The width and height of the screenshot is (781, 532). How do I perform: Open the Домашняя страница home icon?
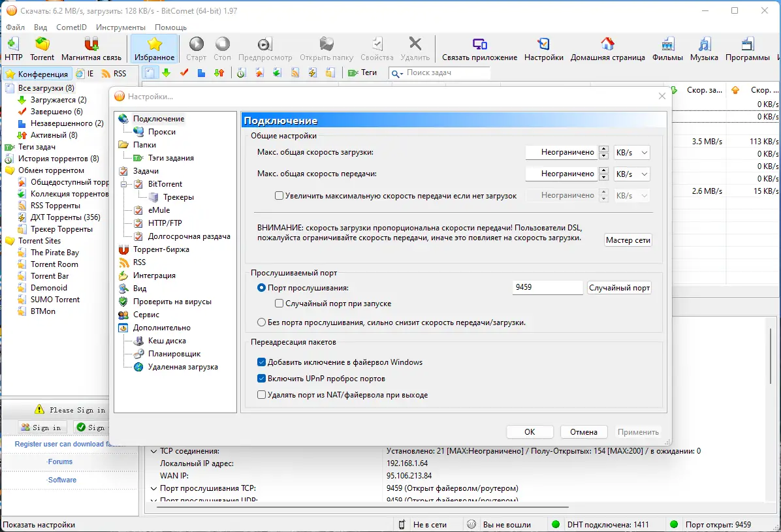[x=608, y=49]
